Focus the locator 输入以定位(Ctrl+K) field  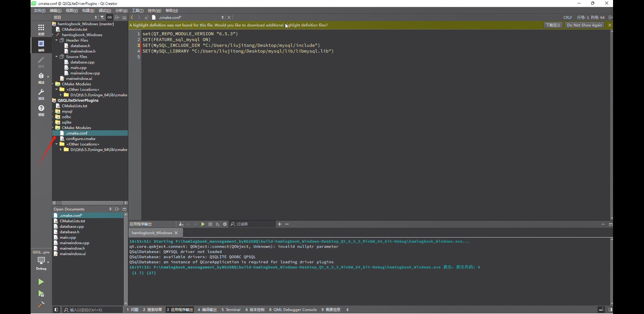point(92,310)
